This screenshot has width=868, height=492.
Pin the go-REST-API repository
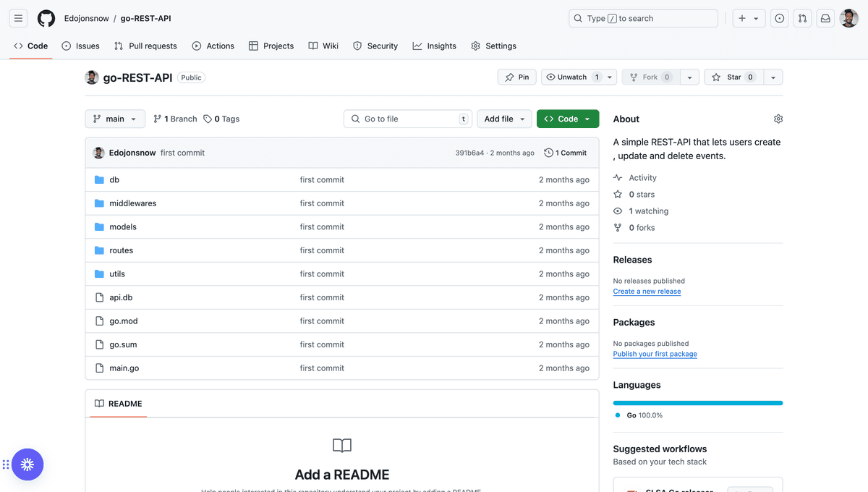pos(517,77)
